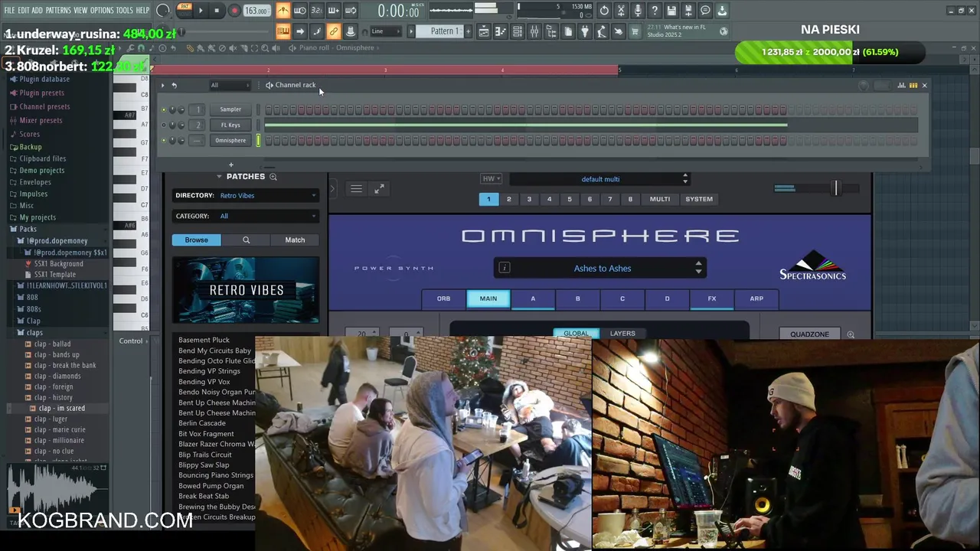The height and width of the screenshot is (551, 980).
Task: Toggle PAT/SONG mode switch
Action: point(184,10)
